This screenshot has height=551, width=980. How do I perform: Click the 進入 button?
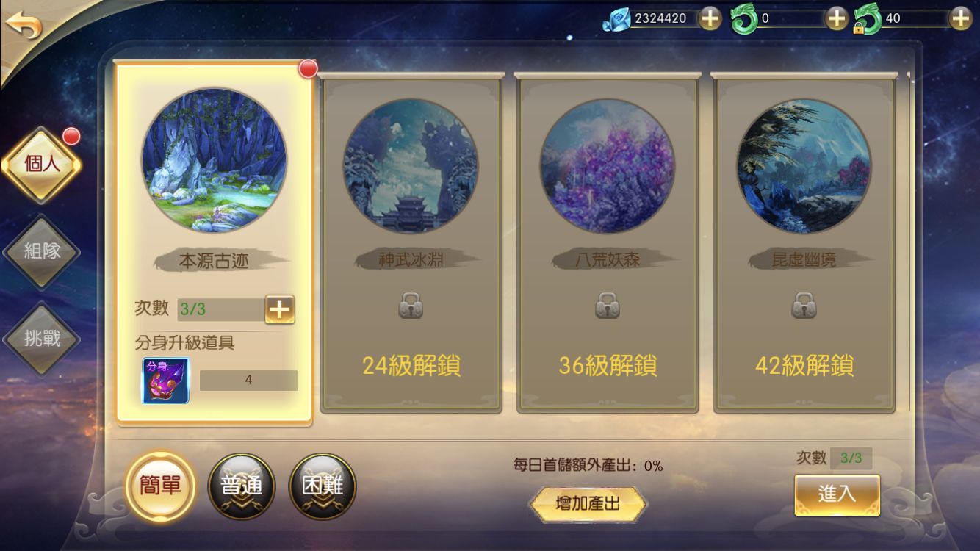pyautogui.click(x=837, y=494)
